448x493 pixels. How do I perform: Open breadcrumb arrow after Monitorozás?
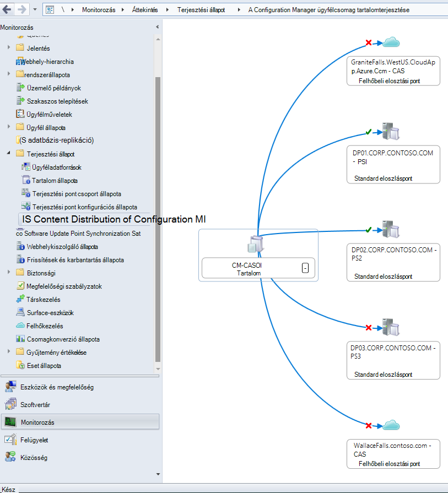(x=123, y=10)
